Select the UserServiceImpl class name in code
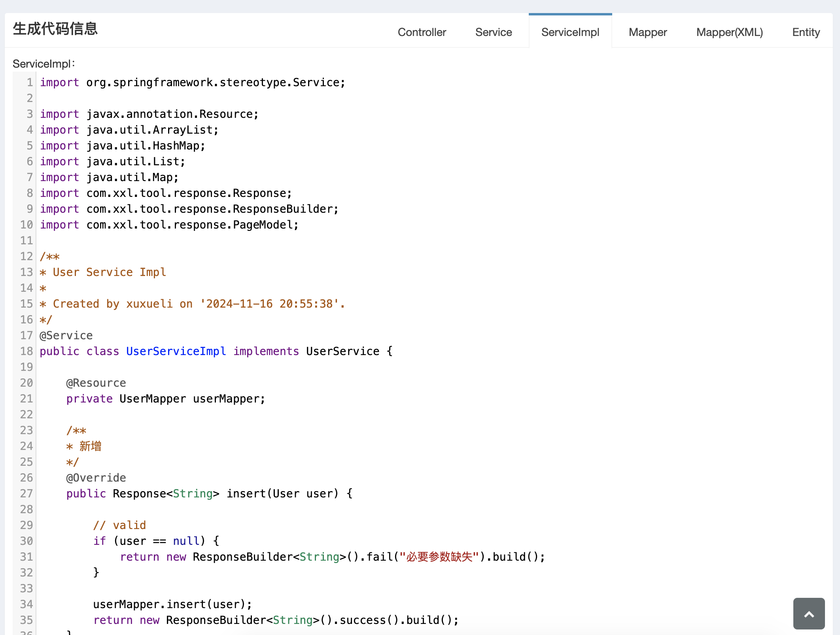Screen dimensions: 840x635 [176, 351]
